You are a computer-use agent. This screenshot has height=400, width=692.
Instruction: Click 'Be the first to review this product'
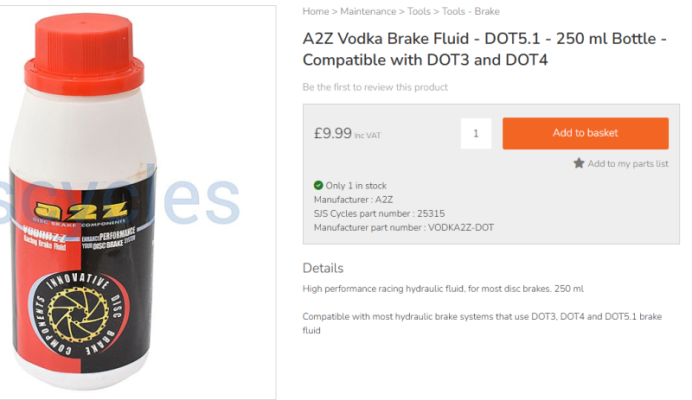coord(375,87)
